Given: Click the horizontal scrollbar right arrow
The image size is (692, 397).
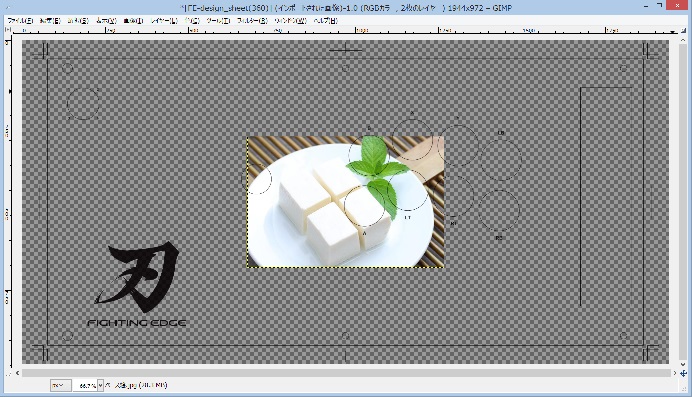Looking at the screenshot, I should coord(674,373).
